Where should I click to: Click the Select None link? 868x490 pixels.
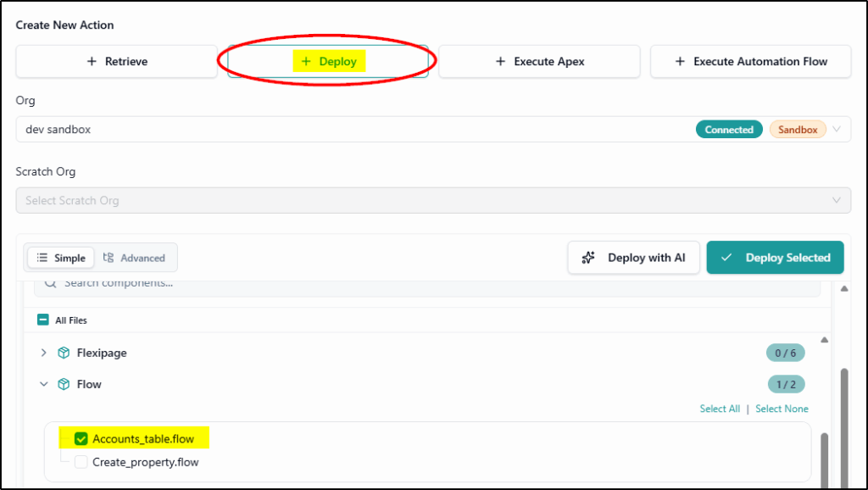(x=782, y=409)
